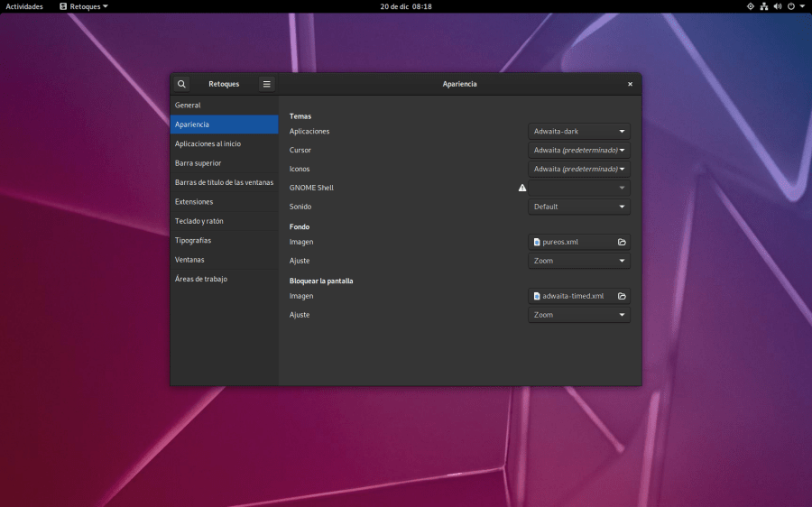This screenshot has height=507, width=812.
Task: Click the search magnifier icon in Retoques
Action: coord(181,84)
